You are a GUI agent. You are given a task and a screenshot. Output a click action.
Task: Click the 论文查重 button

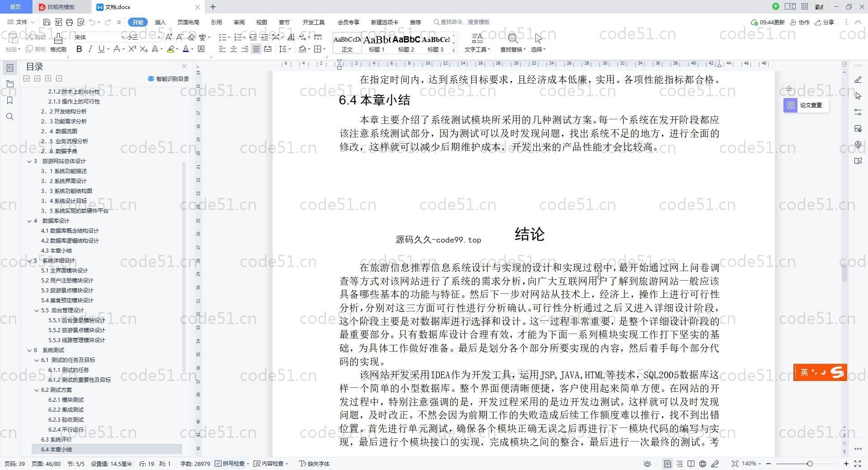point(806,105)
